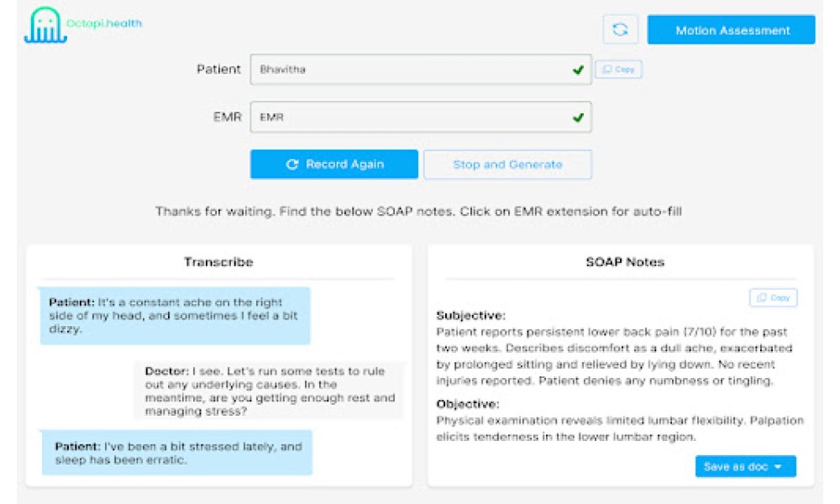The height and width of the screenshot is (504, 840).
Task: Click the circular refresh icon button
Action: [x=621, y=29]
